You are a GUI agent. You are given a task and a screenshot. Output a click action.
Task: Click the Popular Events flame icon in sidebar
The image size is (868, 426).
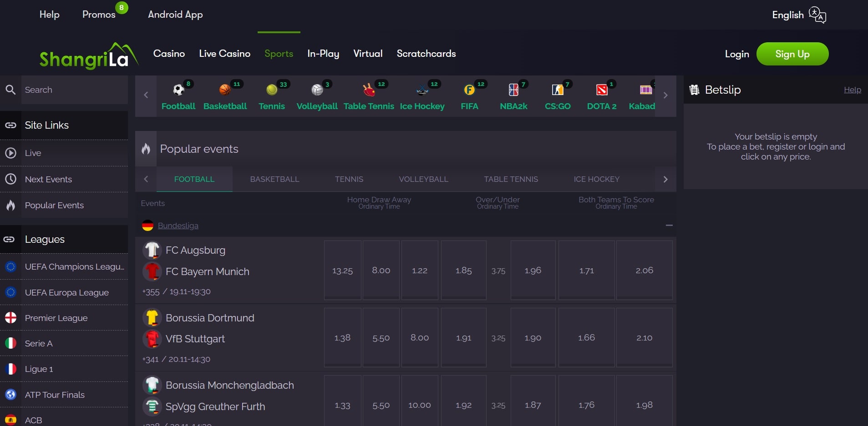[10, 205]
